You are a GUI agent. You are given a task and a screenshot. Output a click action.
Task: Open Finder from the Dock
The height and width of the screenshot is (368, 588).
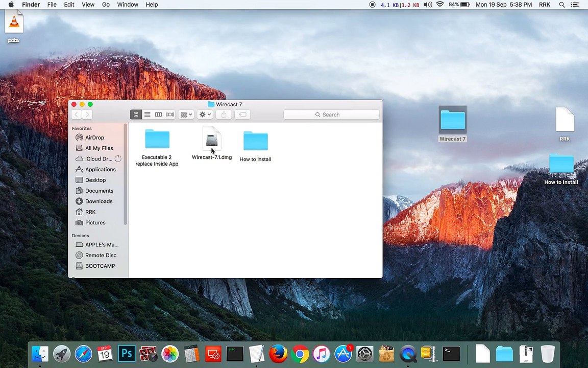40,354
